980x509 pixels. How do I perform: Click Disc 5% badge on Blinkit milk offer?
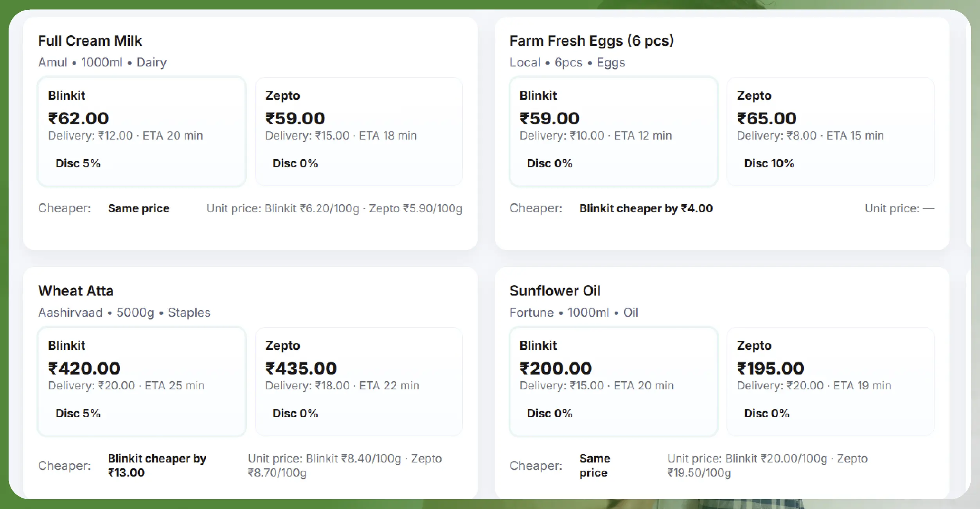pos(78,163)
